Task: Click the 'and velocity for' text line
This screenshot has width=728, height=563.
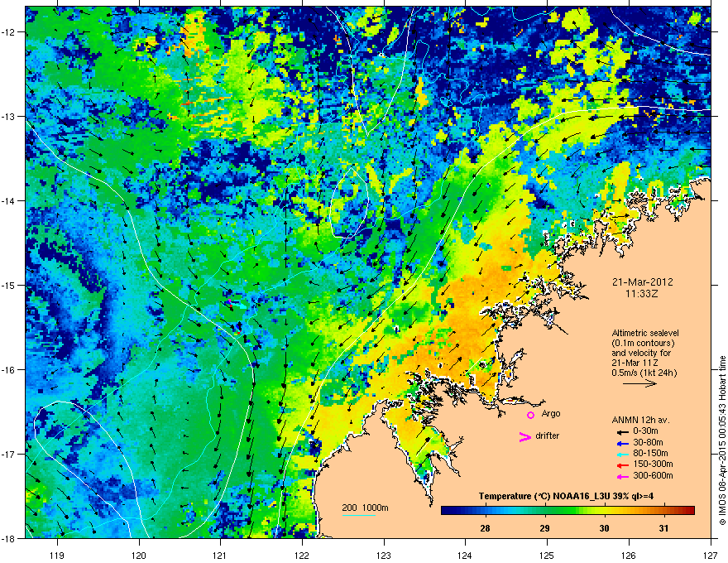Action: click(640, 353)
